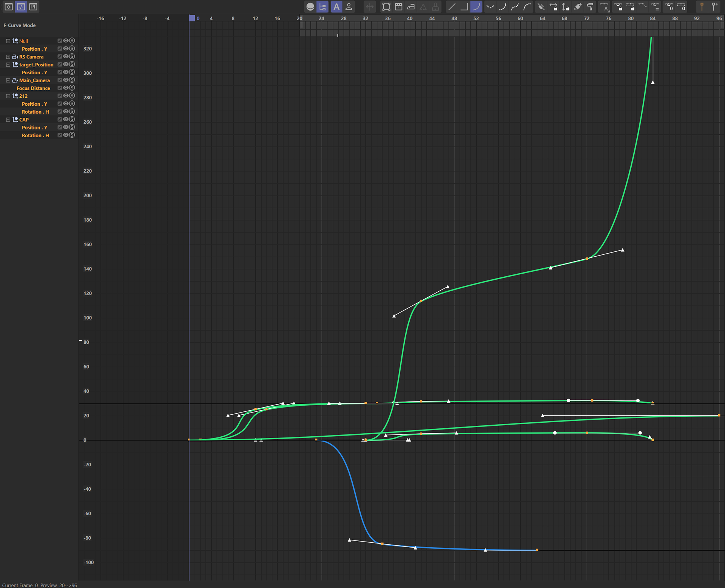
Task: Click frame 84 on the ruler
Action: click(x=652, y=18)
